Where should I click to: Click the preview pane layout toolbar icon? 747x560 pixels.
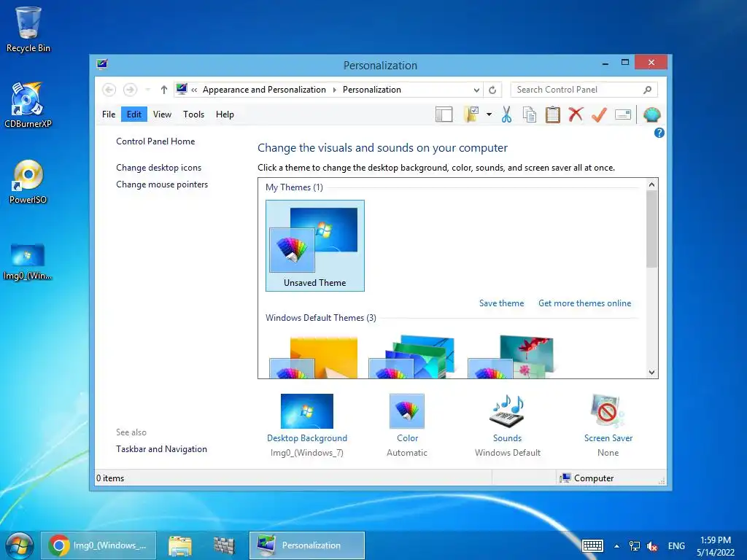tap(444, 114)
